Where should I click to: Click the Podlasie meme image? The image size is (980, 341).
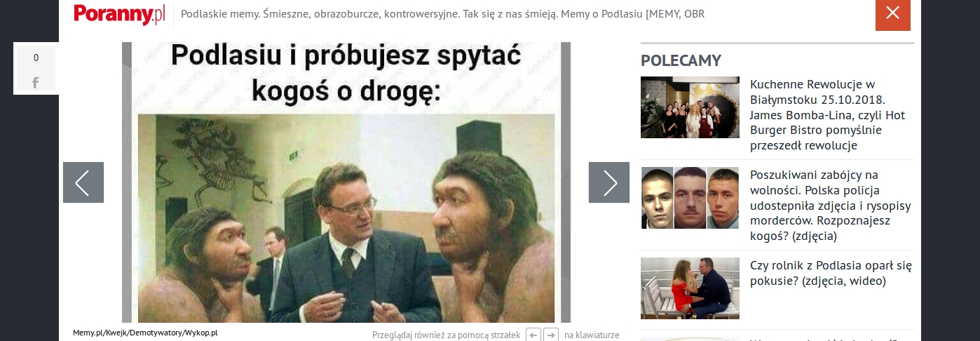click(x=346, y=182)
